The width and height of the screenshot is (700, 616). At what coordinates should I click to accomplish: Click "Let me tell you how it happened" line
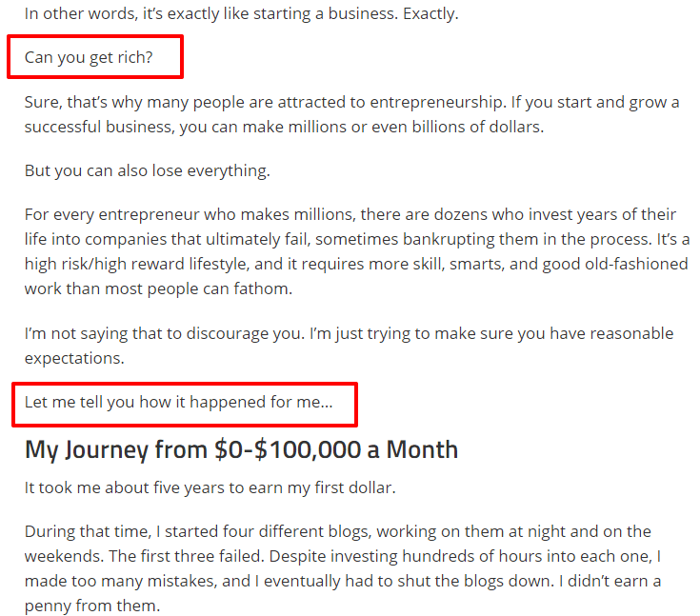tap(179, 402)
